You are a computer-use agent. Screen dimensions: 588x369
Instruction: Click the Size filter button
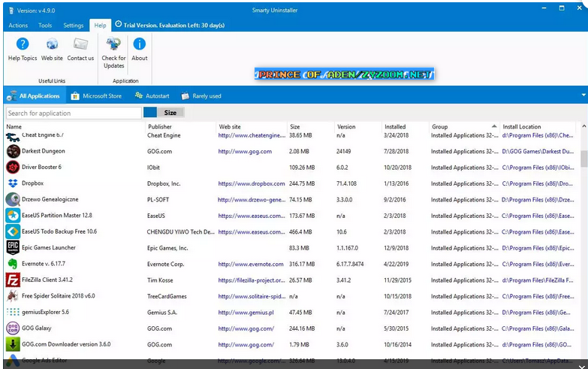pos(170,113)
